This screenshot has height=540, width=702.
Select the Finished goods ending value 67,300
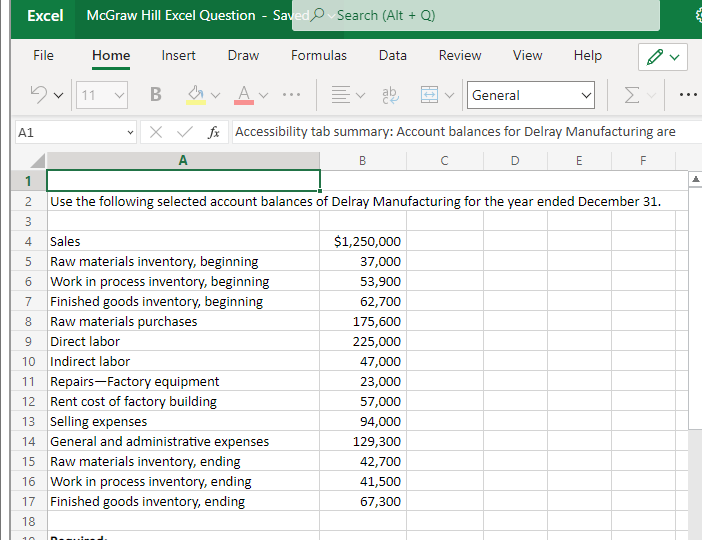363,501
